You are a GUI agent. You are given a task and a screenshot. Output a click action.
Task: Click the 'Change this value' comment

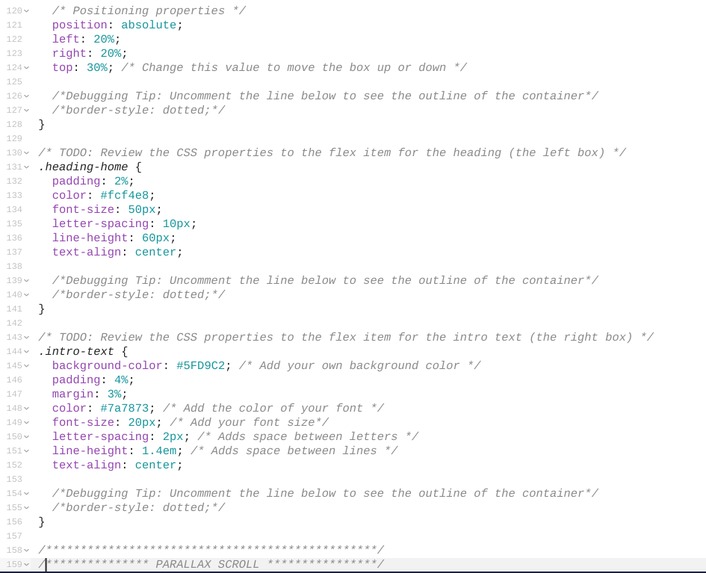294,68
